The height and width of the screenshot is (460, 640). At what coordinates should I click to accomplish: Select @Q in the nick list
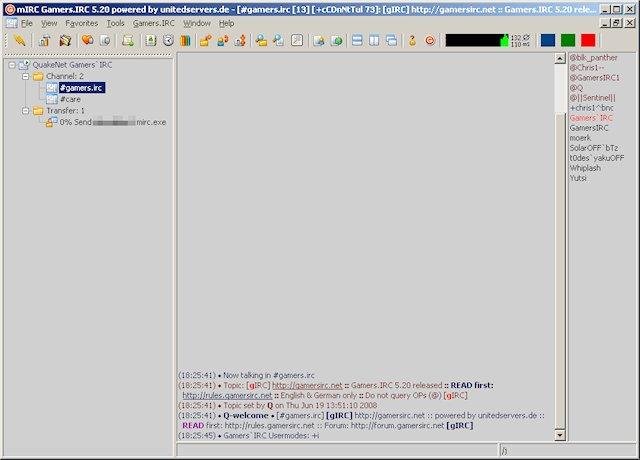[576, 88]
